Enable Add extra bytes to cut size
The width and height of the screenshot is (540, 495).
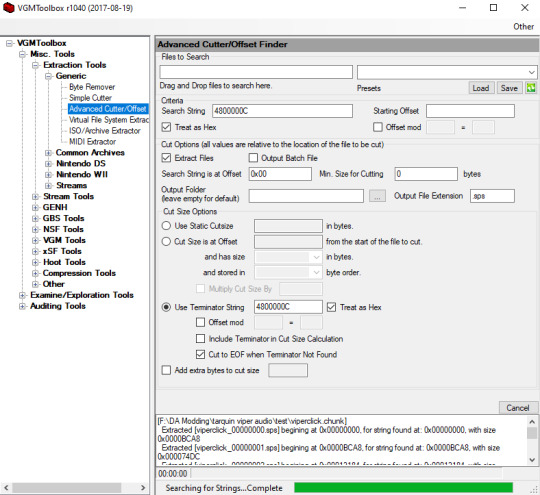point(166,370)
